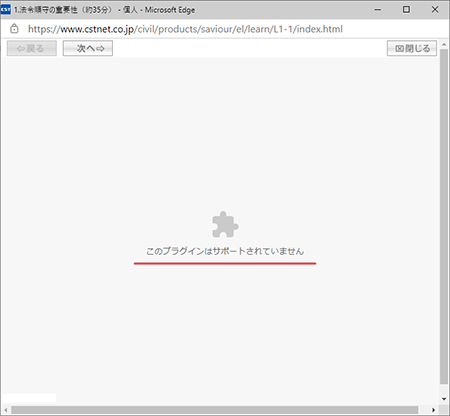Click the lock icon in address bar
The height and width of the screenshot is (416, 450).
(14, 29)
